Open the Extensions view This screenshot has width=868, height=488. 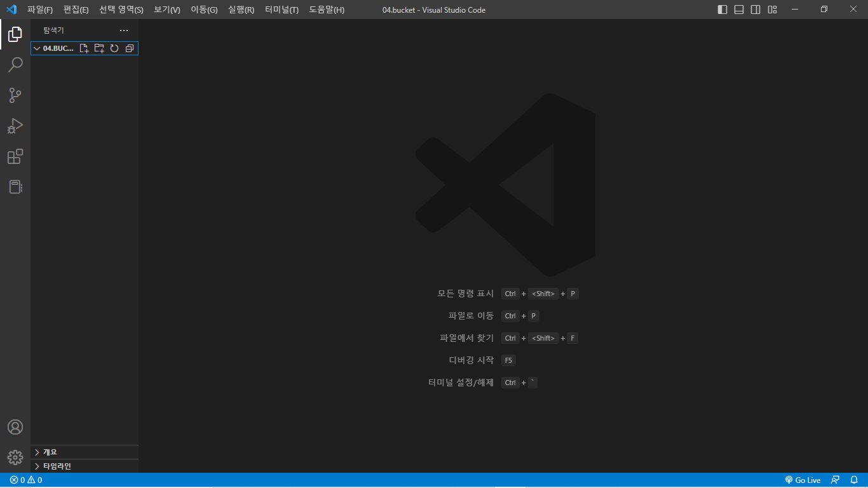click(15, 156)
